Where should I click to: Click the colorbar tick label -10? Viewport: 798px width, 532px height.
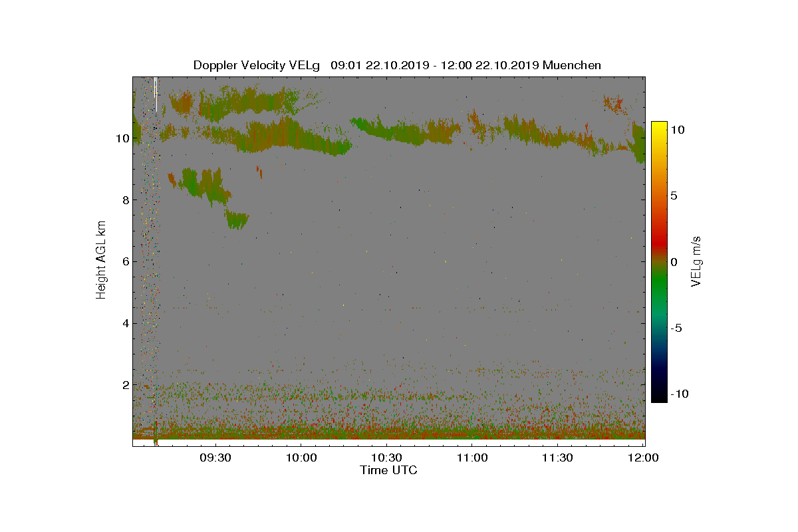click(679, 394)
